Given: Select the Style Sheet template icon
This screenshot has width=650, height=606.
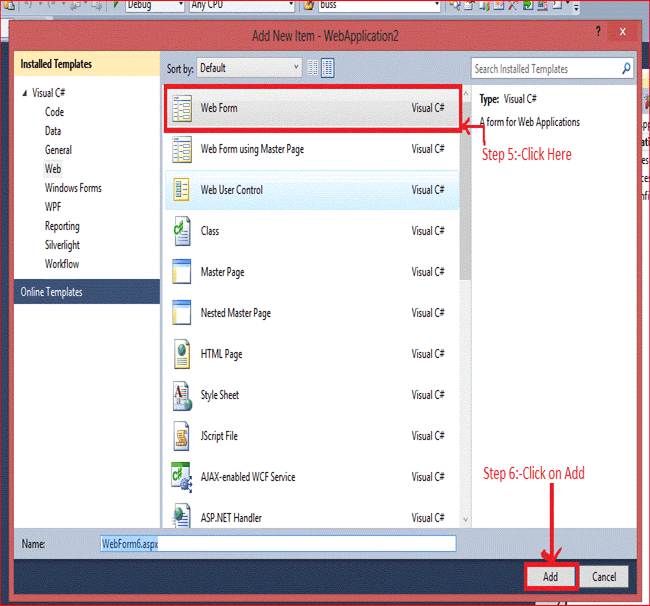Looking at the screenshot, I should (182, 395).
